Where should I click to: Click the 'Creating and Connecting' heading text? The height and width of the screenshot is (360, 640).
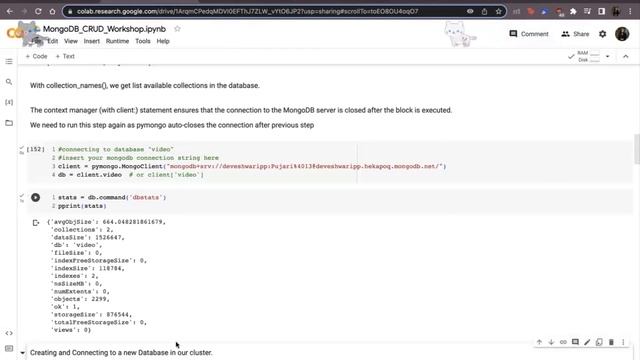121,353
